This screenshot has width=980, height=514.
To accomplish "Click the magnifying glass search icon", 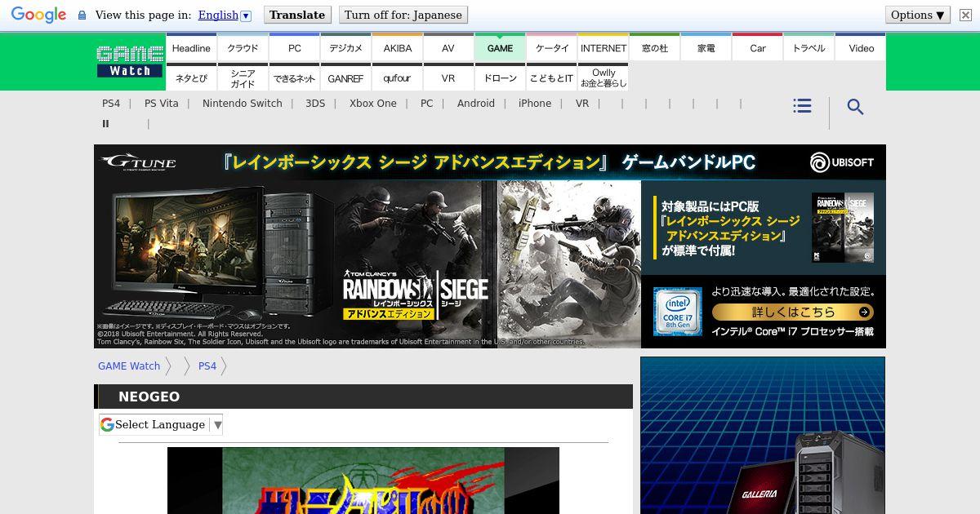I will click(x=855, y=107).
